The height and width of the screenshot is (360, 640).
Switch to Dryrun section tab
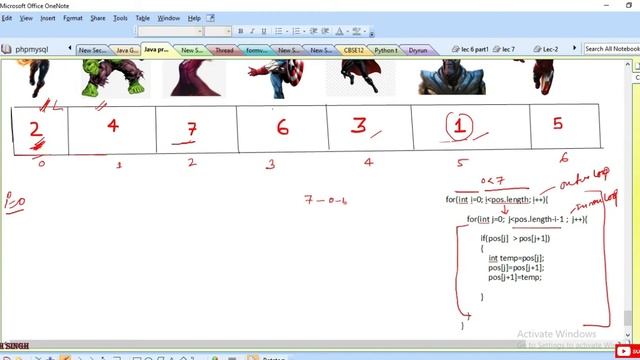(418, 50)
